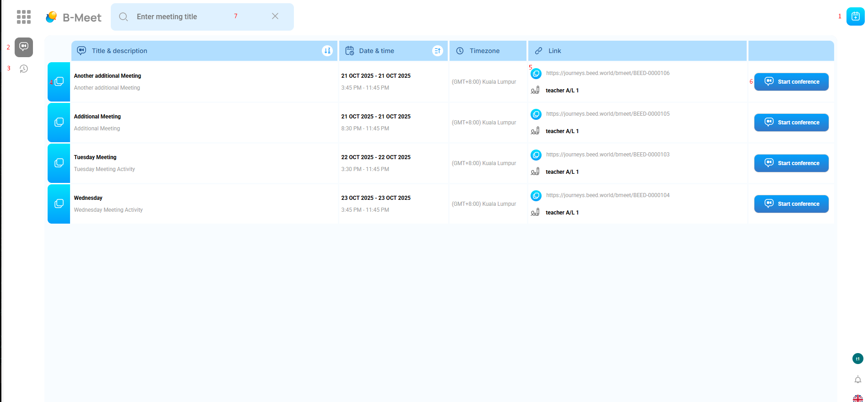Click the B-Meet logo
This screenshot has height=402, width=868.
pyautogui.click(x=74, y=17)
